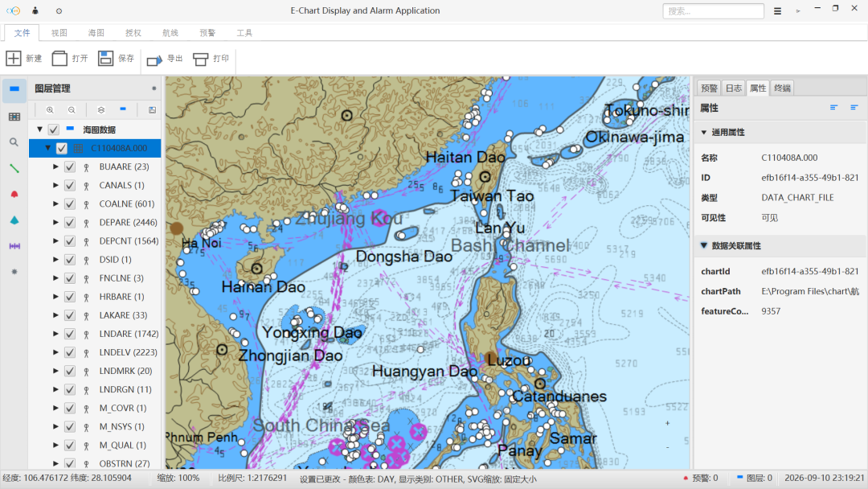Image resolution: width=868 pixels, height=489 pixels.
Task: Select the green route line icon in the sidebar
Action: coord(14,168)
